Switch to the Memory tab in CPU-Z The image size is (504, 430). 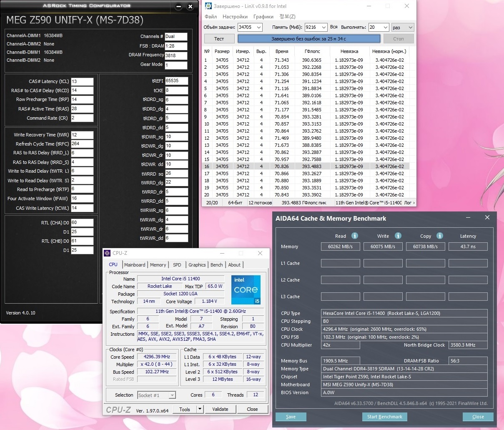point(158,265)
